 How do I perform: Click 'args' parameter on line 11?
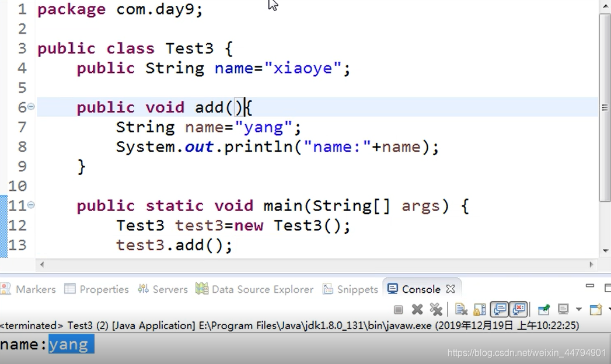[x=420, y=206]
